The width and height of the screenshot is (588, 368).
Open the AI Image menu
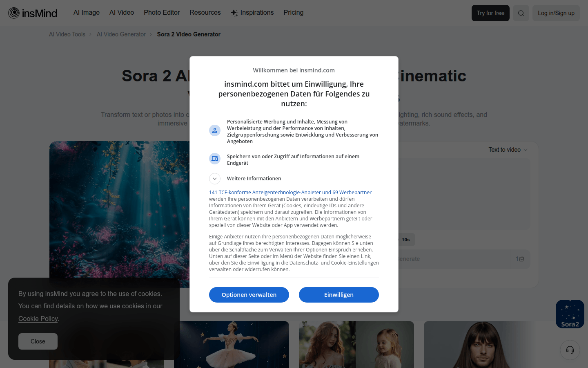click(x=87, y=13)
